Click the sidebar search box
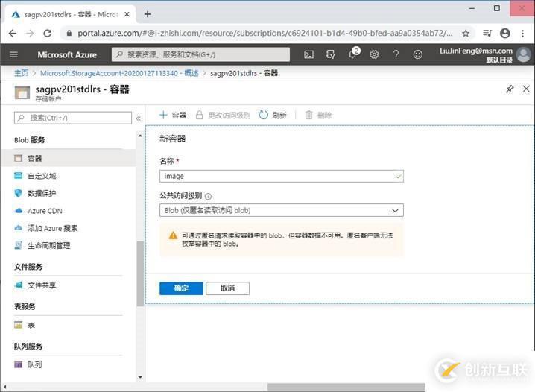 coord(73,118)
